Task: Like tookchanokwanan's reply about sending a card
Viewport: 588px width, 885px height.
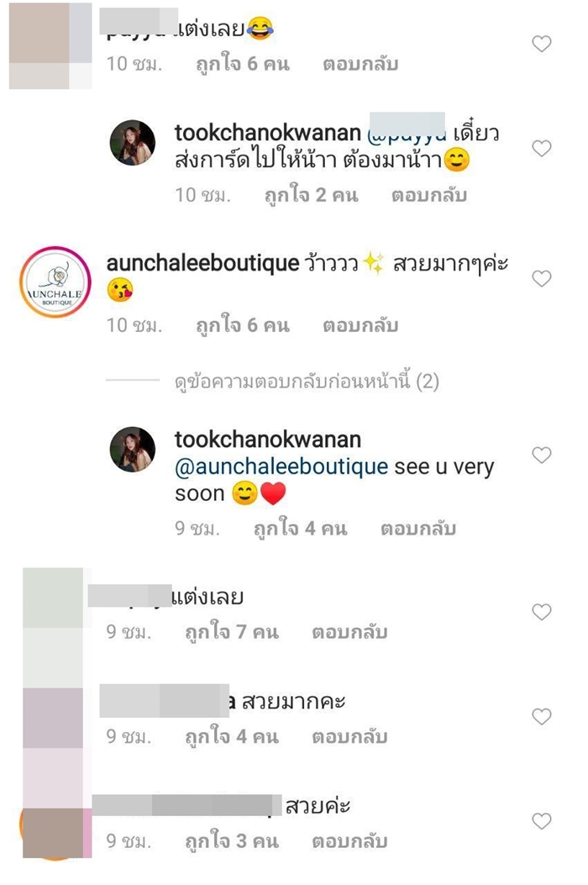Action: (542, 149)
